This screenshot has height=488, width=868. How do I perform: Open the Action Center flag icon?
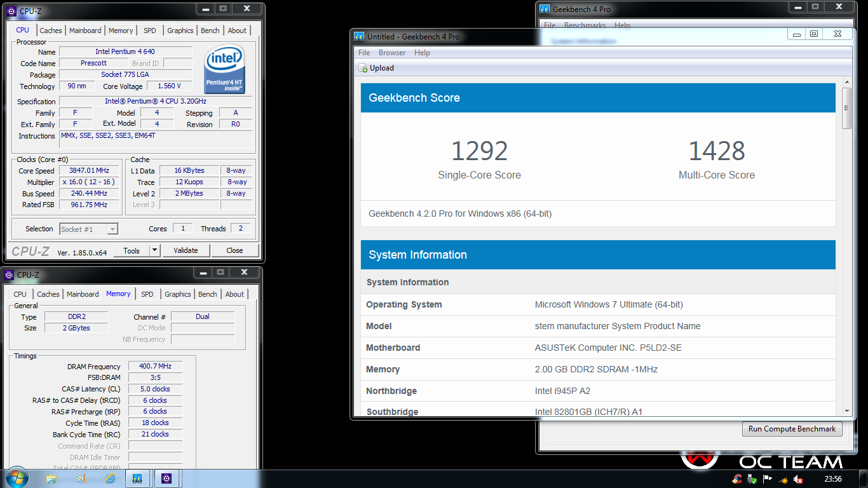click(x=768, y=479)
